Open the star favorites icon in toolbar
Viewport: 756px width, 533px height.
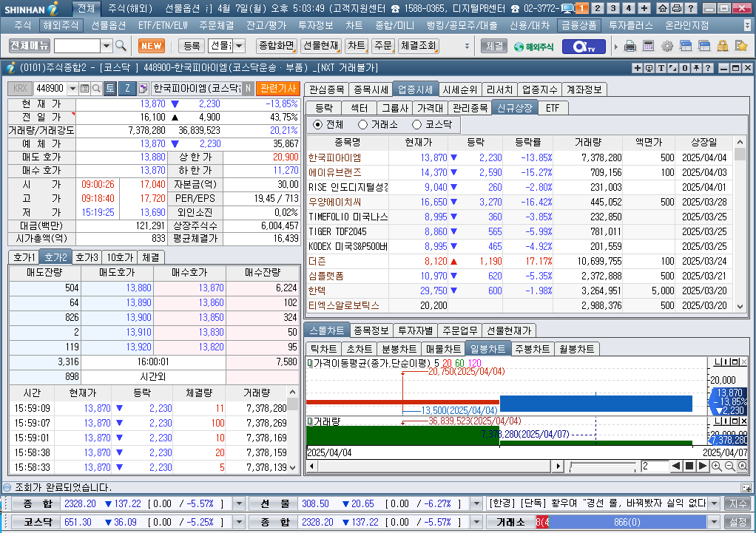click(x=741, y=47)
